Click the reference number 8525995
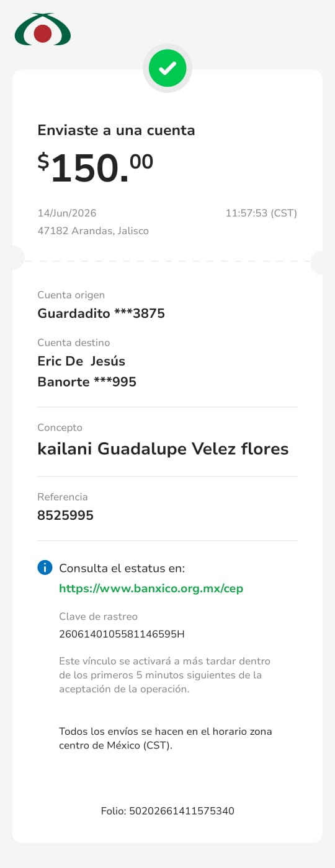This screenshot has height=868, width=335. point(65,515)
